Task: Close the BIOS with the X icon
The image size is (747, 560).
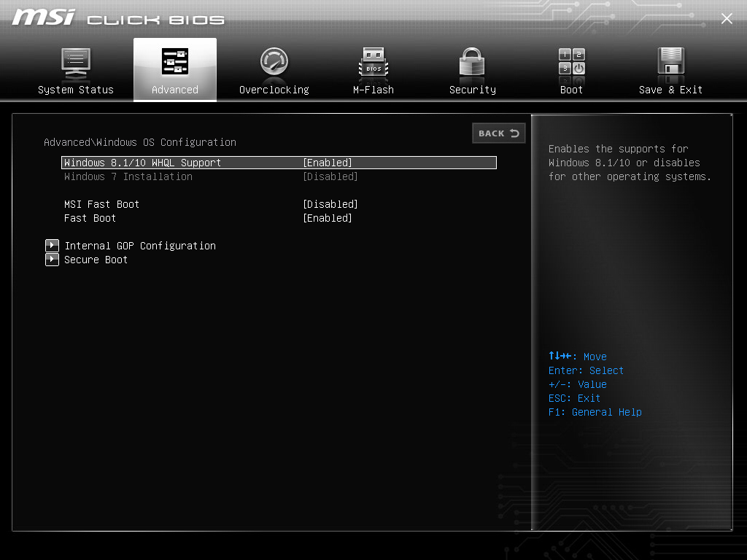Action: (727, 18)
